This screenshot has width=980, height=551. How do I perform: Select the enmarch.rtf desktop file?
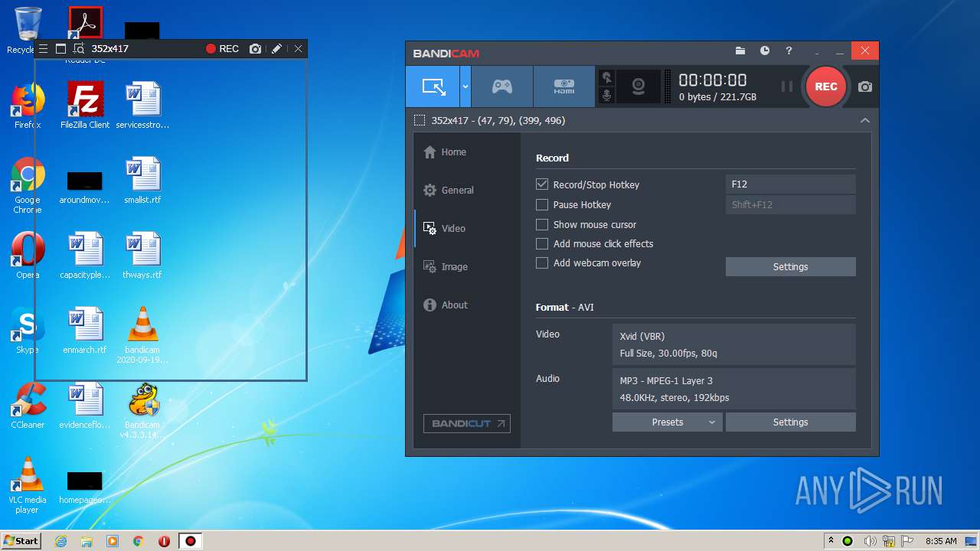click(85, 331)
